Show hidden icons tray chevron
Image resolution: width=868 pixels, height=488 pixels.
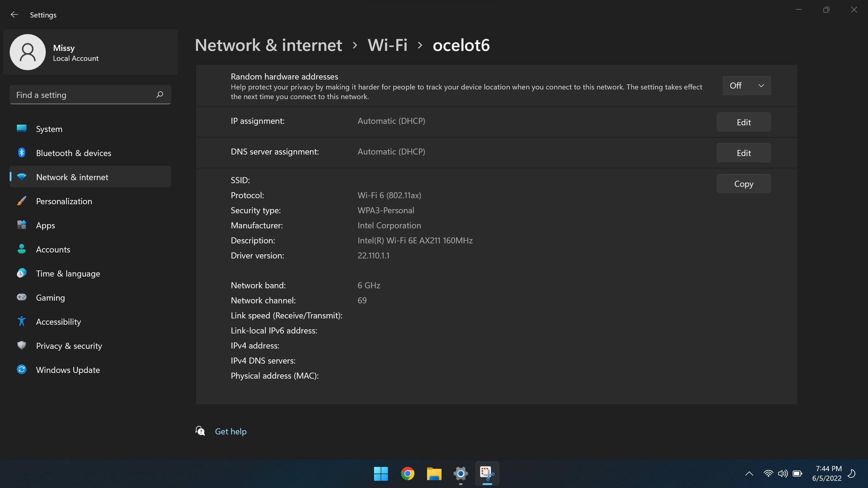point(749,474)
